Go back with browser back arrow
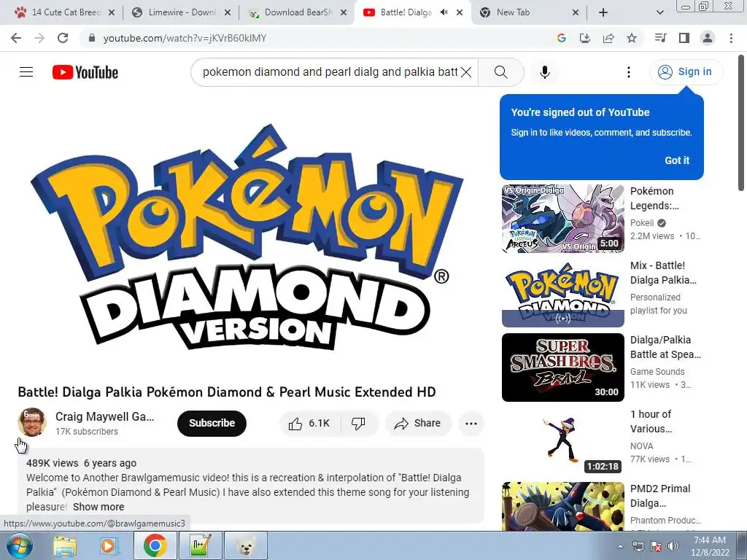Viewport: 747px width, 560px height. [x=16, y=38]
